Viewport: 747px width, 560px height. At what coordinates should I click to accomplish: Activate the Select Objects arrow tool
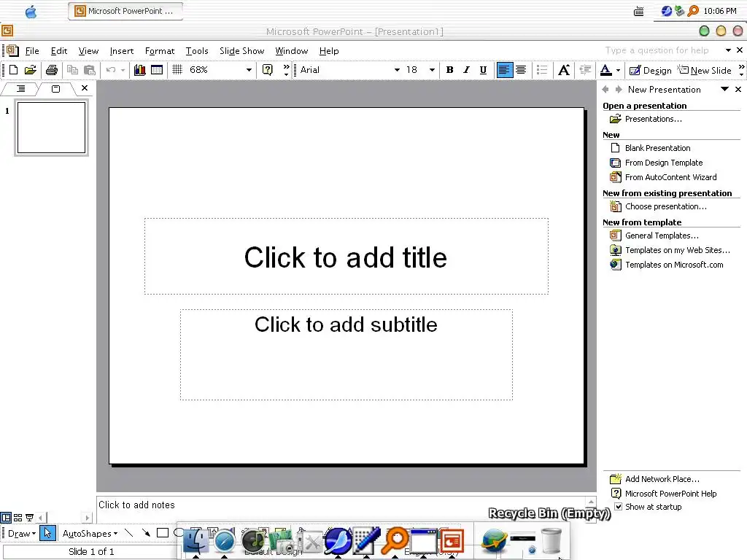coord(47,533)
